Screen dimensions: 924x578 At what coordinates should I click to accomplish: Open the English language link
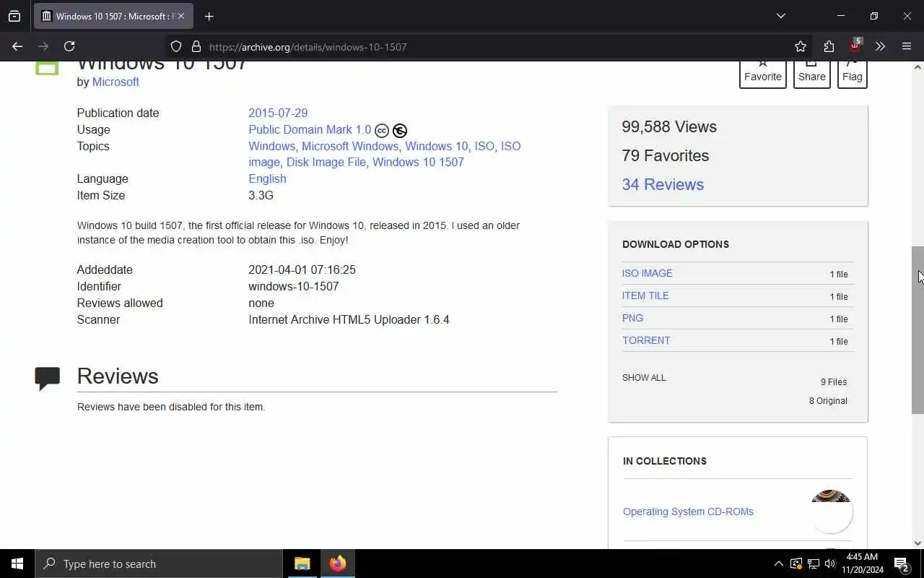pyautogui.click(x=267, y=178)
